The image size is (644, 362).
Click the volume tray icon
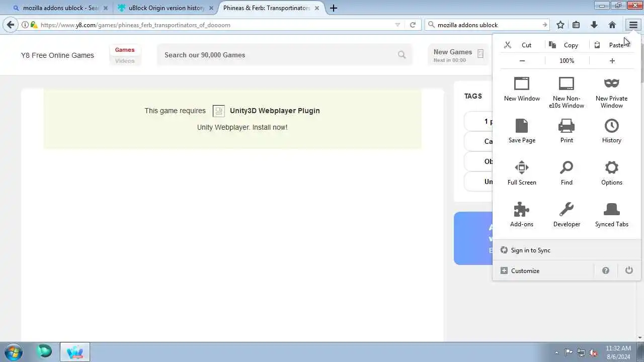point(593,352)
